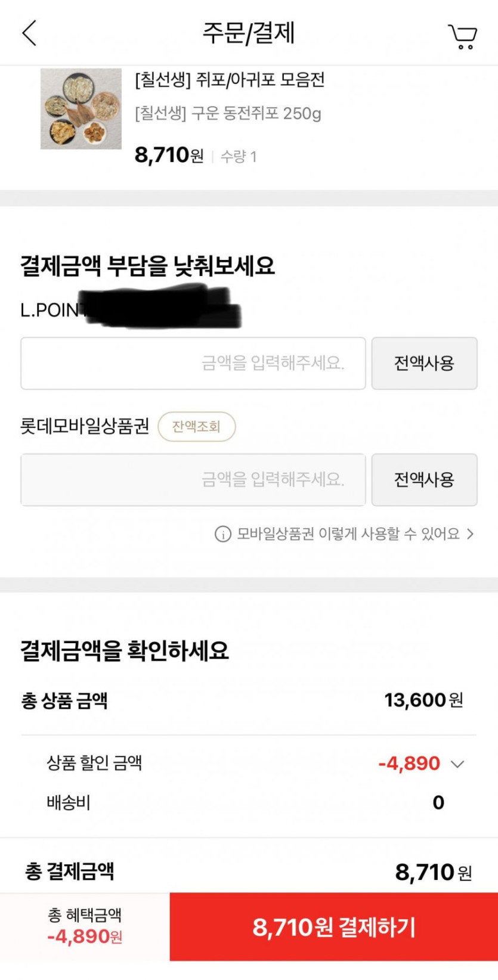Expand the 상품 할인 금액 chevron
Viewport: 498px width, 980px height.
click(x=457, y=764)
